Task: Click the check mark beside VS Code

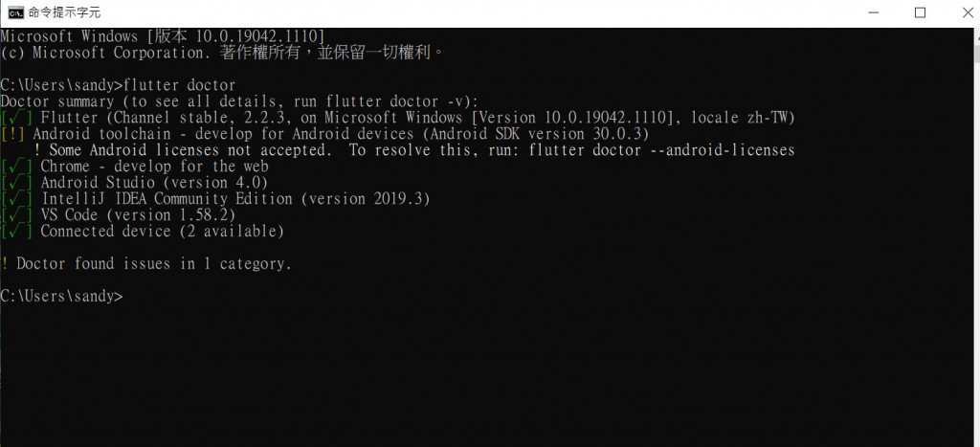Action: click(x=17, y=215)
